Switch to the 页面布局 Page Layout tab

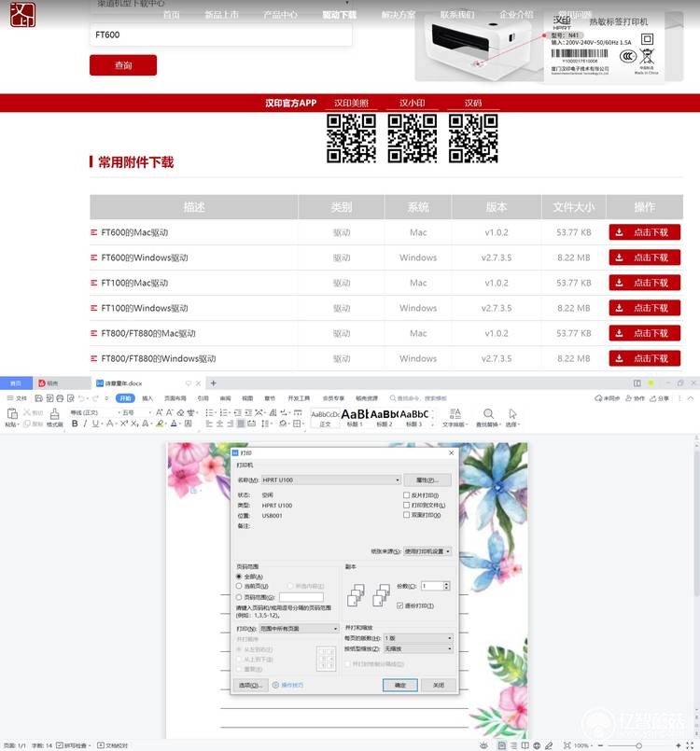(175, 398)
